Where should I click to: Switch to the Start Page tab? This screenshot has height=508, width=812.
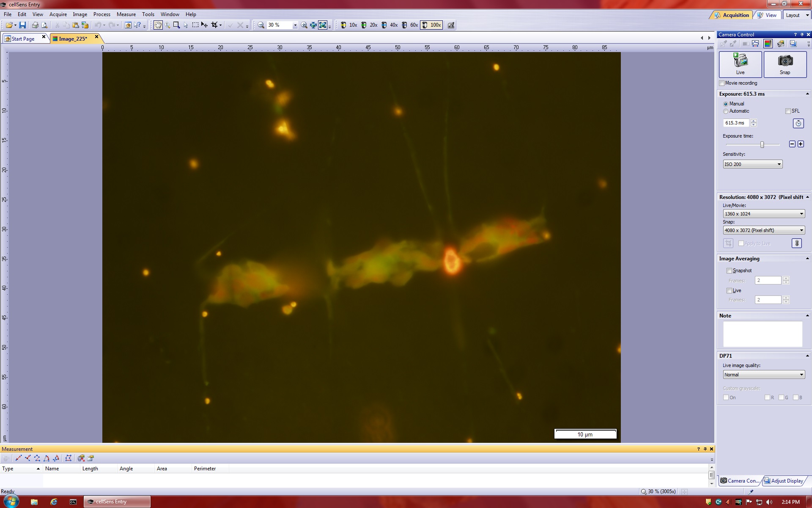click(23, 39)
